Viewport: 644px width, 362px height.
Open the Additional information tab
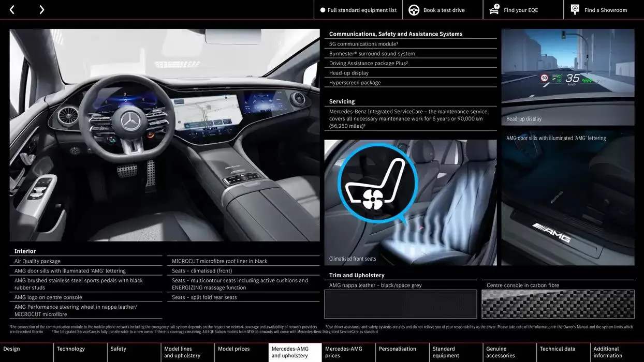(x=617, y=352)
